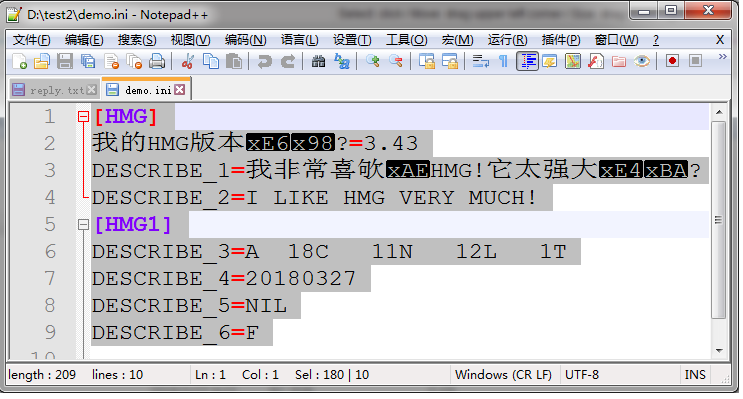Screen dimensions: 743x399
Task: Paste clipboard using toolbar paste icon
Action: [x=234, y=61]
